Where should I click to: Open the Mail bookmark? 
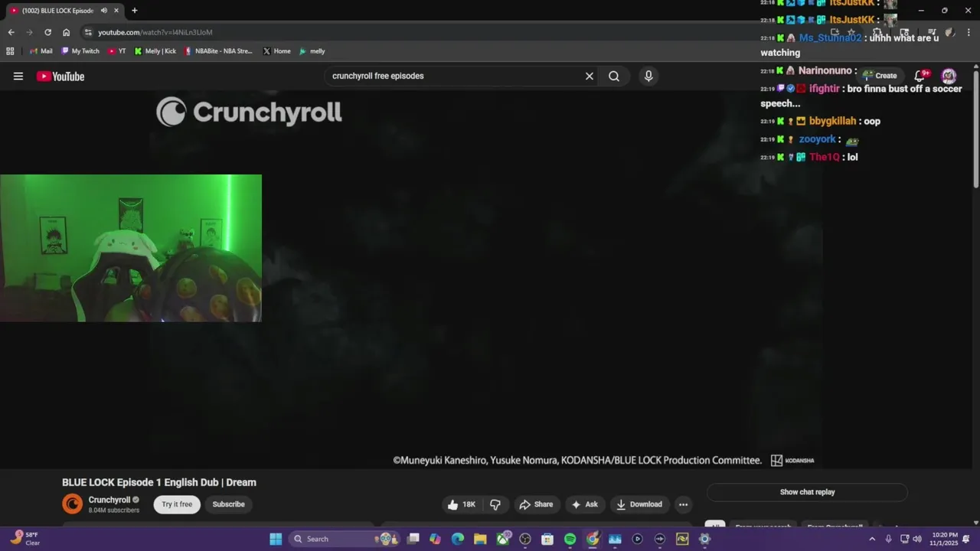(41, 51)
